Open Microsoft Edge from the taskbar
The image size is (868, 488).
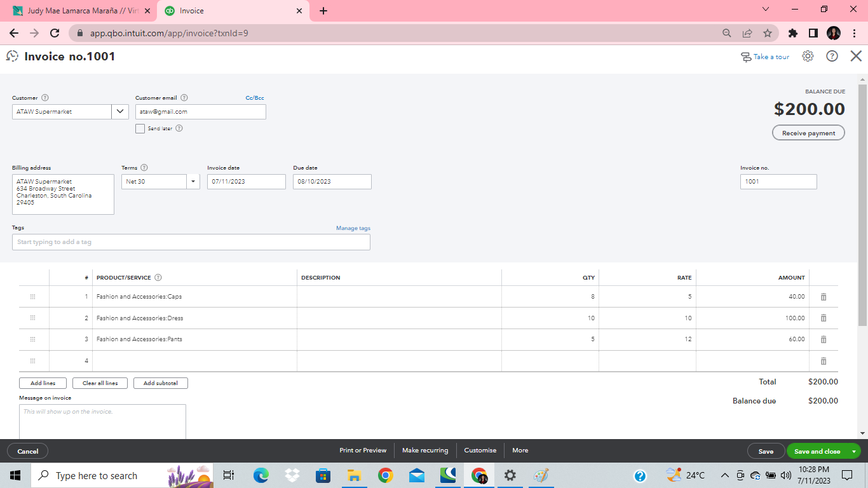(261, 475)
